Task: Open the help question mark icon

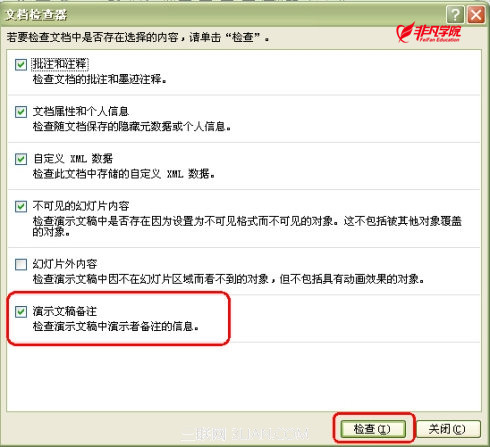Action: pos(455,15)
